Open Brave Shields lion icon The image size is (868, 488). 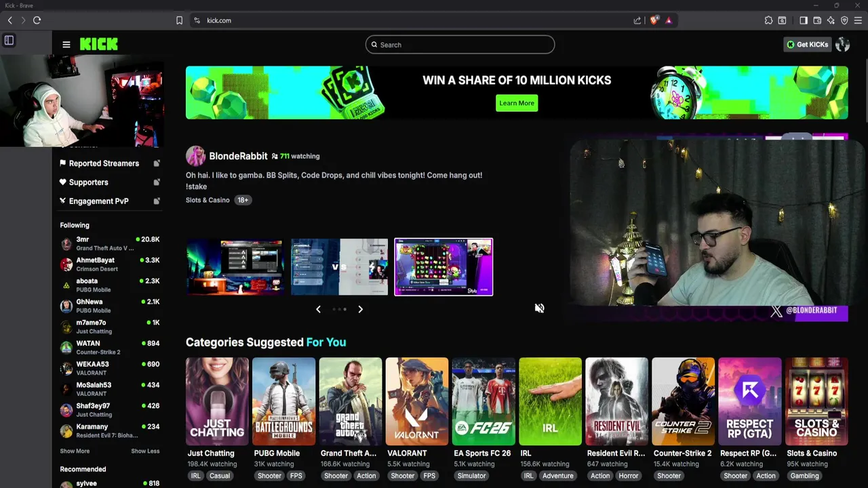click(x=654, y=20)
